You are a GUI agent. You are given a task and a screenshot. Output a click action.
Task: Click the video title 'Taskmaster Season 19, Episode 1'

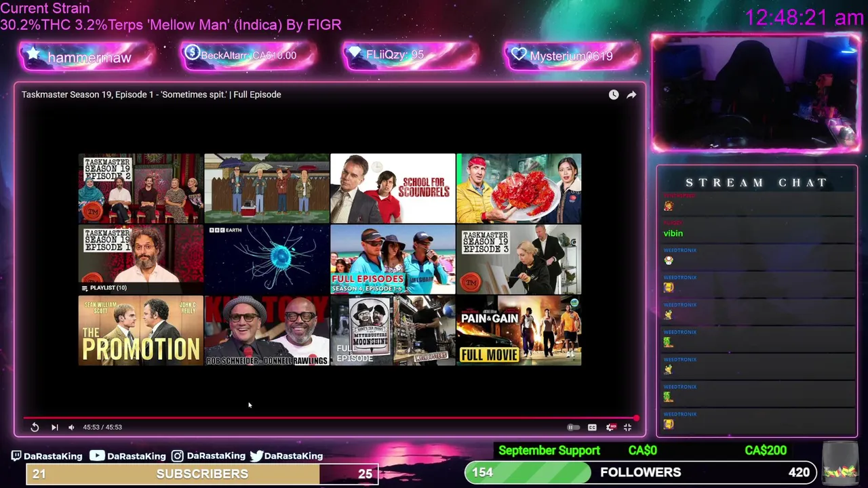click(151, 94)
